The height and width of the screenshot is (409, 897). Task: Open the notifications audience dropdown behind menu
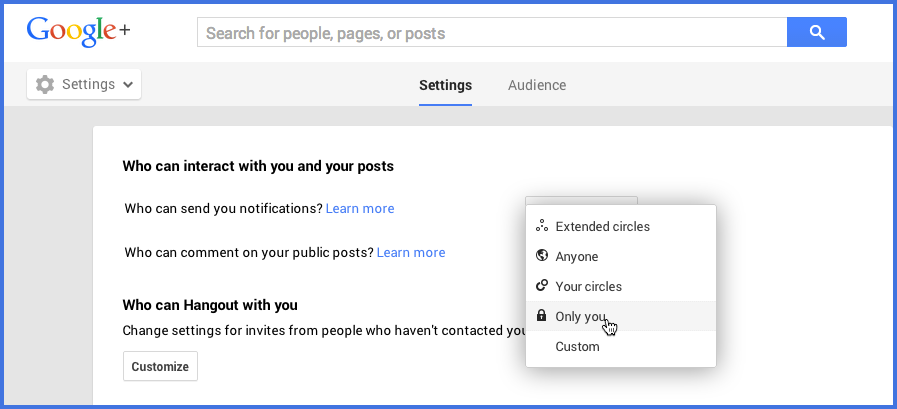(581, 200)
